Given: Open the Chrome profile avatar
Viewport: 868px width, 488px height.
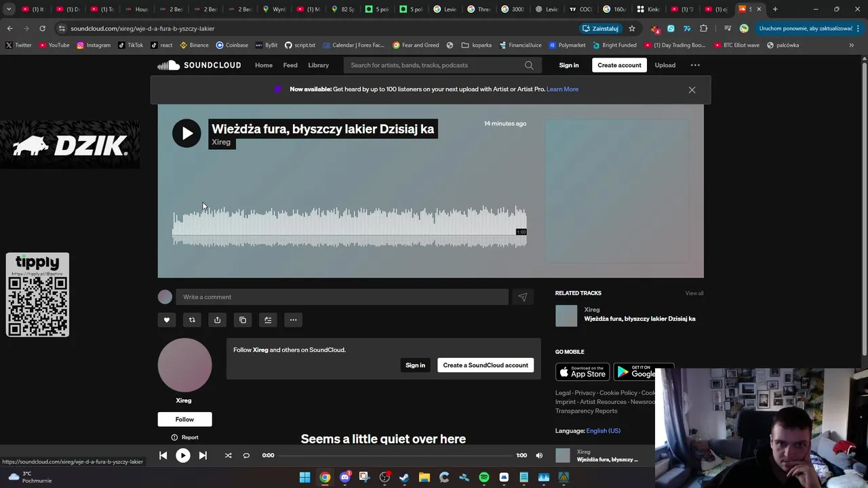Looking at the screenshot, I should tap(744, 28).
